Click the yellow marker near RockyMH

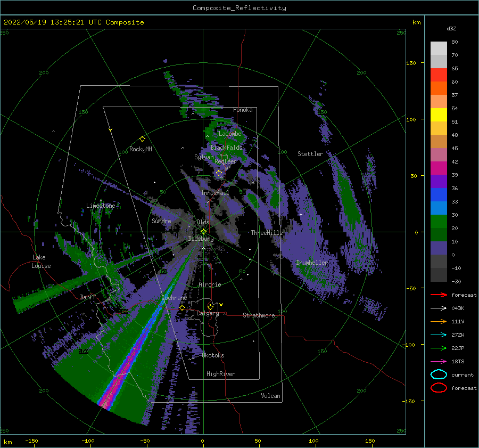tap(142, 139)
